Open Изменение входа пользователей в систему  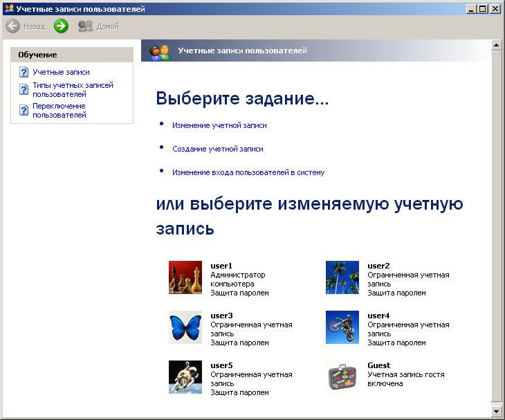(248, 172)
